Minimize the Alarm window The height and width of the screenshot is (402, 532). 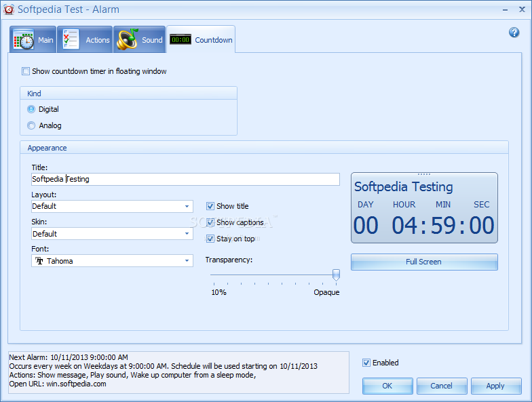[505, 9]
